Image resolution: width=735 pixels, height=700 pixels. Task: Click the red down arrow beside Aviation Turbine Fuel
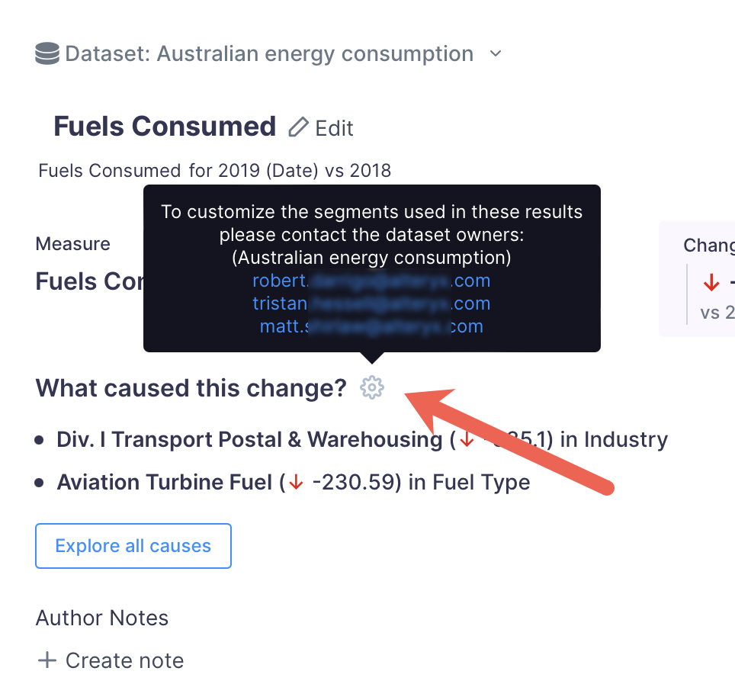pos(295,483)
